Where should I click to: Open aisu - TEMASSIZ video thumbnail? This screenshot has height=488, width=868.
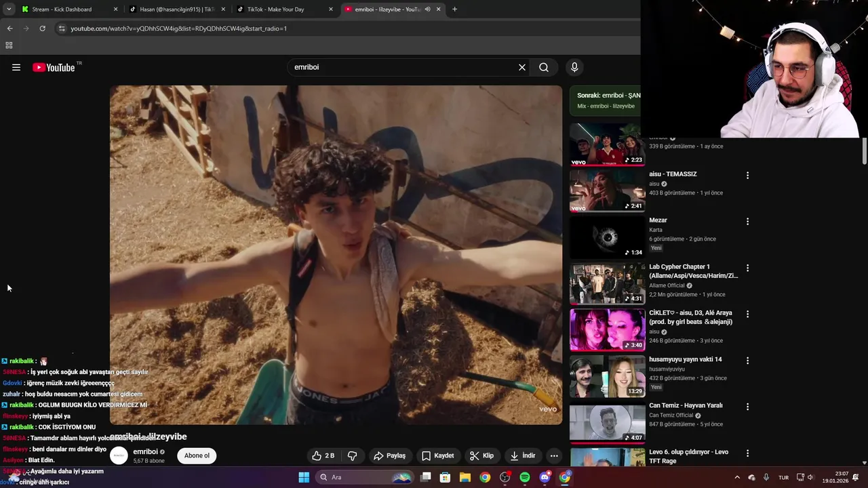(x=607, y=190)
